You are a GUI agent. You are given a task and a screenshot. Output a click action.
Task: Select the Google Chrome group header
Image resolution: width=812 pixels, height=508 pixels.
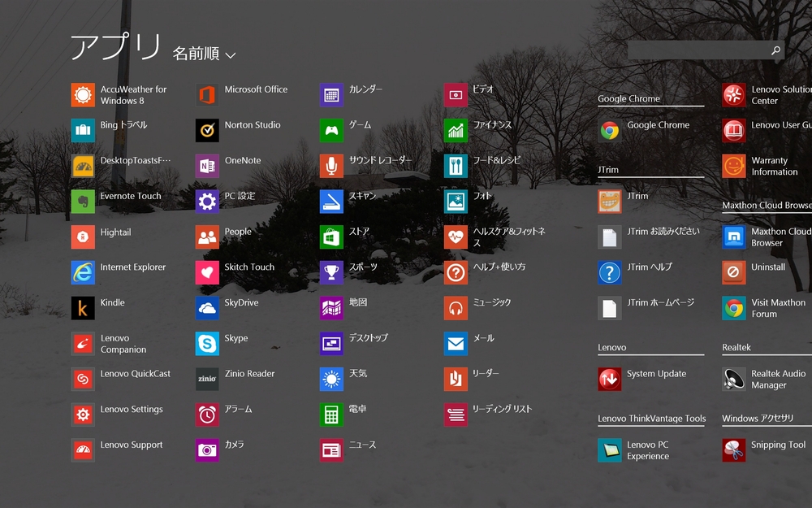tap(629, 99)
